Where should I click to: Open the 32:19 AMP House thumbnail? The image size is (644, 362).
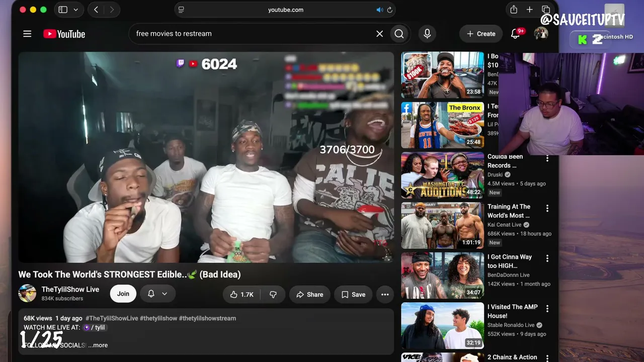[442, 326]
